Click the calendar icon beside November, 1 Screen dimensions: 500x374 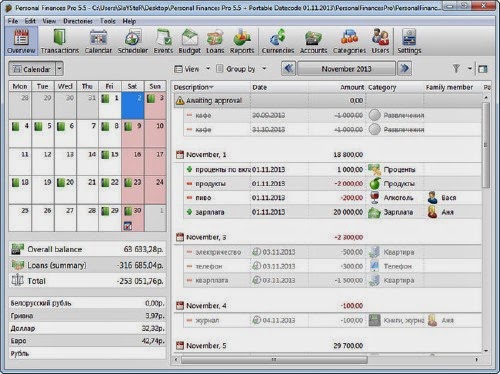[180, 154]
